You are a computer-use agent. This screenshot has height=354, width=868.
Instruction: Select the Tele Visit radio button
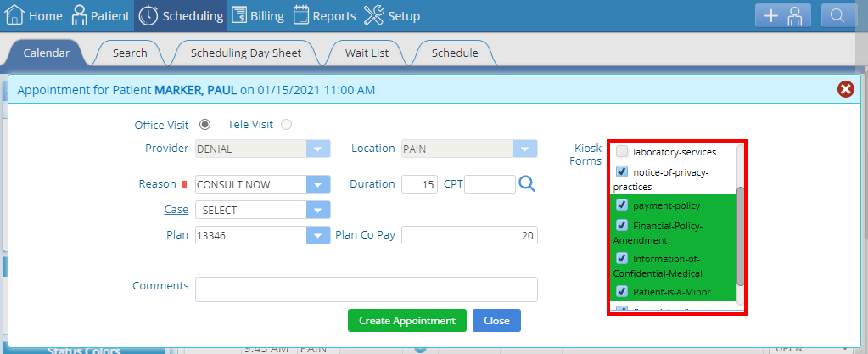(286, 125)
